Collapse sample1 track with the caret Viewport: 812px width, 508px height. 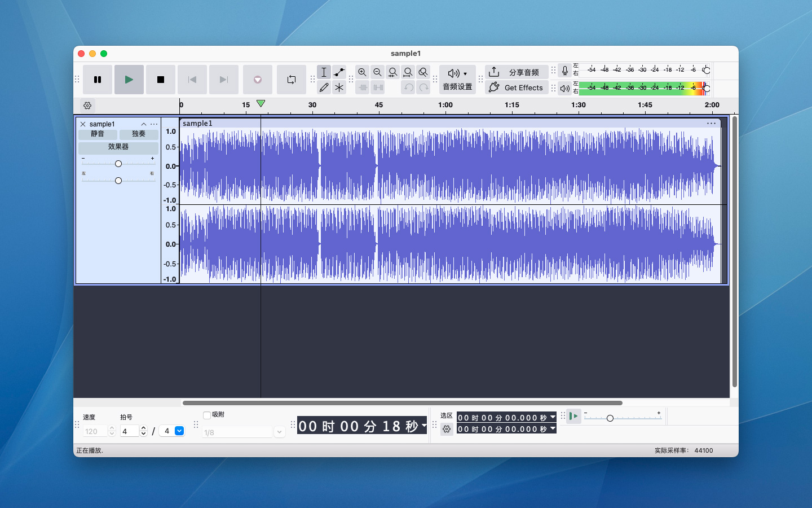point(144,124)
